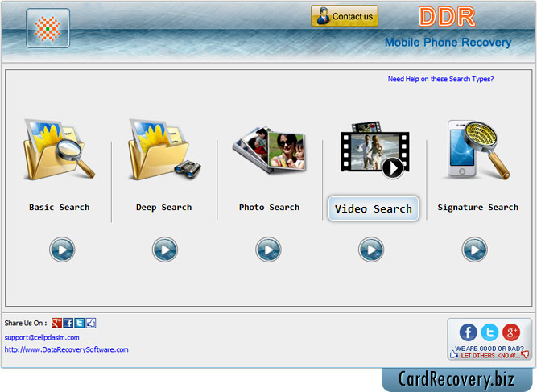Click the Photo Search photo stack icon
The width and height of the screenshot is (537, 392).
click(x=269, y=149)
